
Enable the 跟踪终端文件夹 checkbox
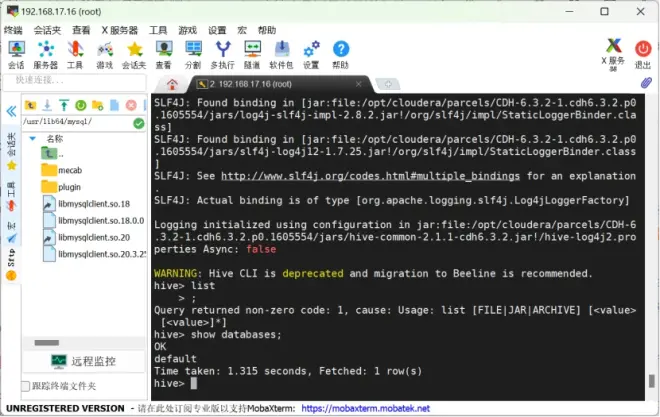(26, 386)
